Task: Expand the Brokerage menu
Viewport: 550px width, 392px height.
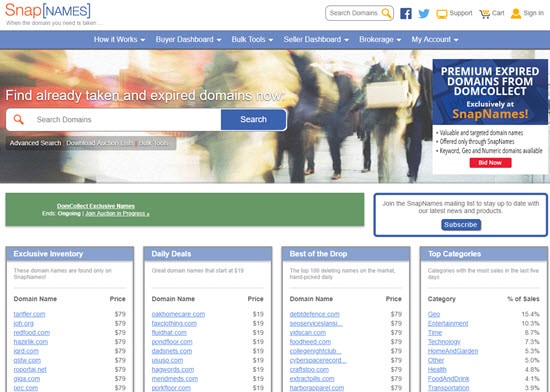Action: pyautogui.click(x=380, y=40)
